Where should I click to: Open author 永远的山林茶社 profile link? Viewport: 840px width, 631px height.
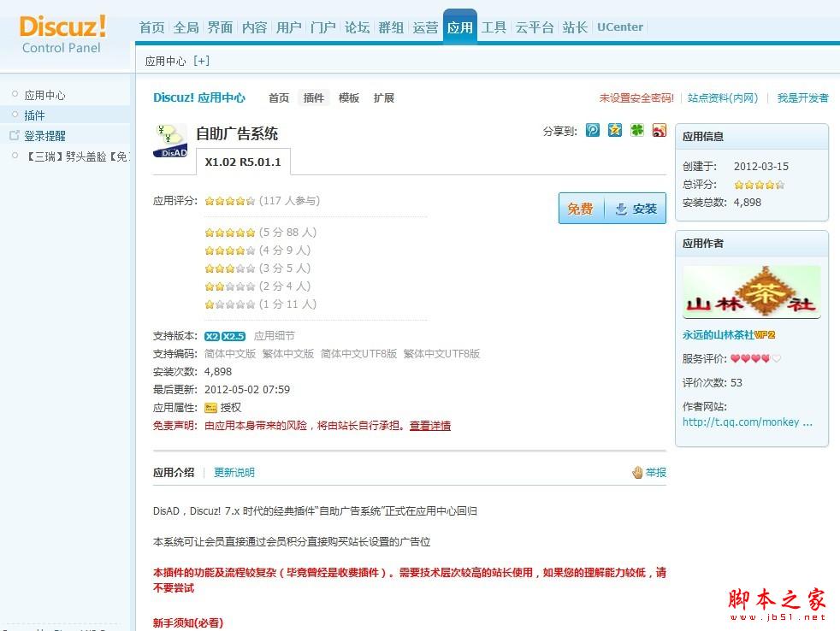tap(718, 335)
